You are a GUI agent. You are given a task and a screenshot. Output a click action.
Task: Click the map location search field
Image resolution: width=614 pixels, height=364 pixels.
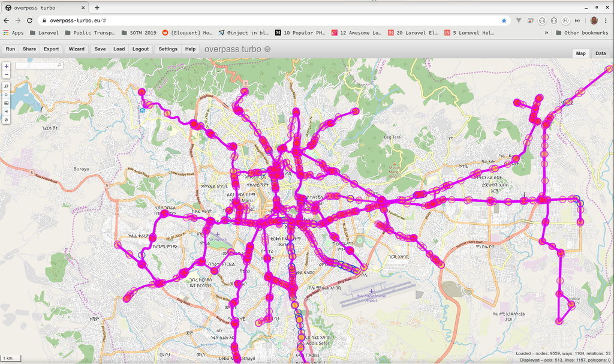click(39, 65)
